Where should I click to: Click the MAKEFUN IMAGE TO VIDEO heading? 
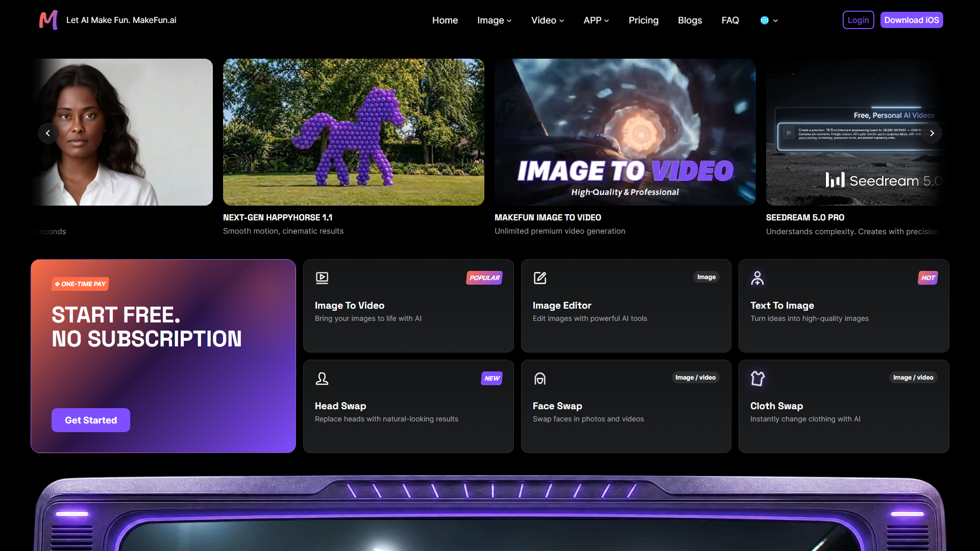coord(548,217)
